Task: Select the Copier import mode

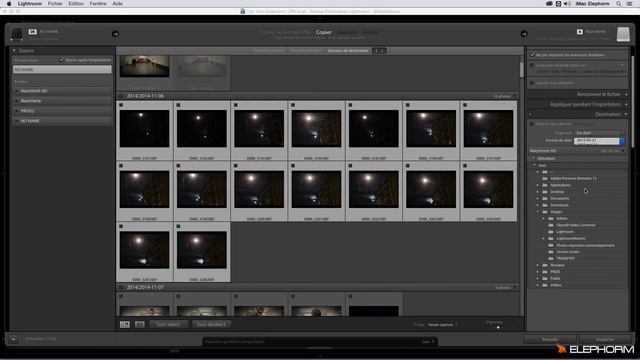Action: (324, 32)
